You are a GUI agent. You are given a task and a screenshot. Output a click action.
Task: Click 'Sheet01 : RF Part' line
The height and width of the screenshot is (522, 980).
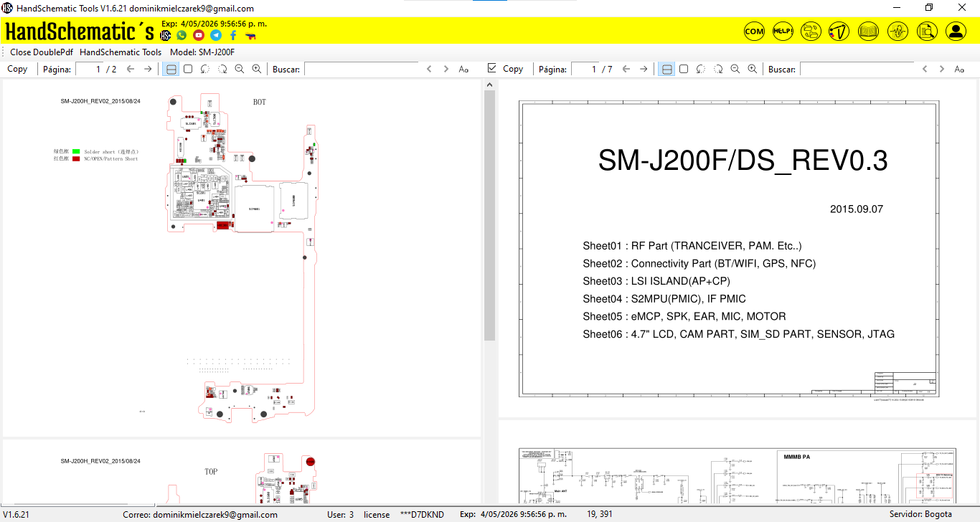click(x=692, y=245)
